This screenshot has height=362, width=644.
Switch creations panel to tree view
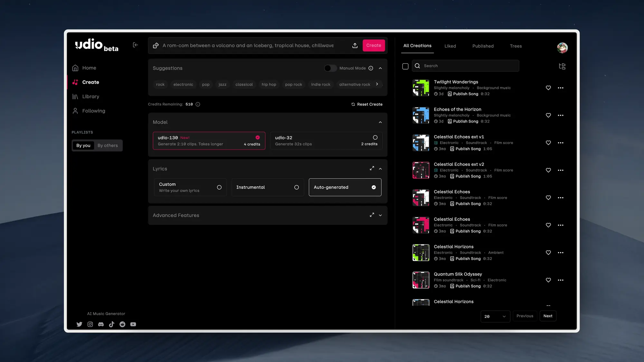coord(562,66)
